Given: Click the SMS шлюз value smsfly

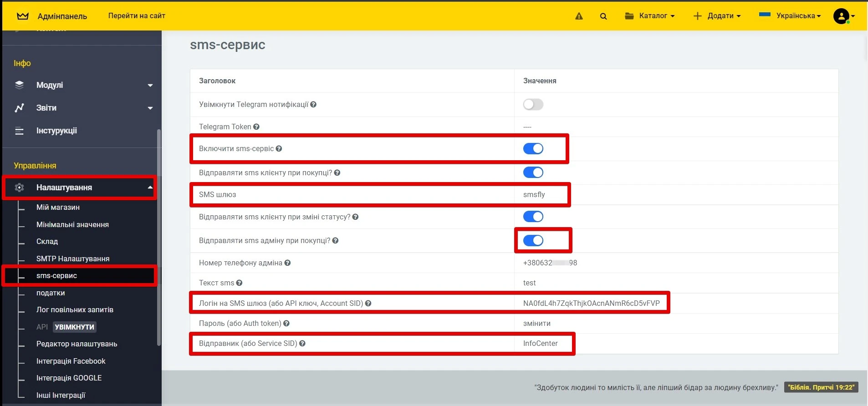Looking at the screenshot, I should coord(534,195).
